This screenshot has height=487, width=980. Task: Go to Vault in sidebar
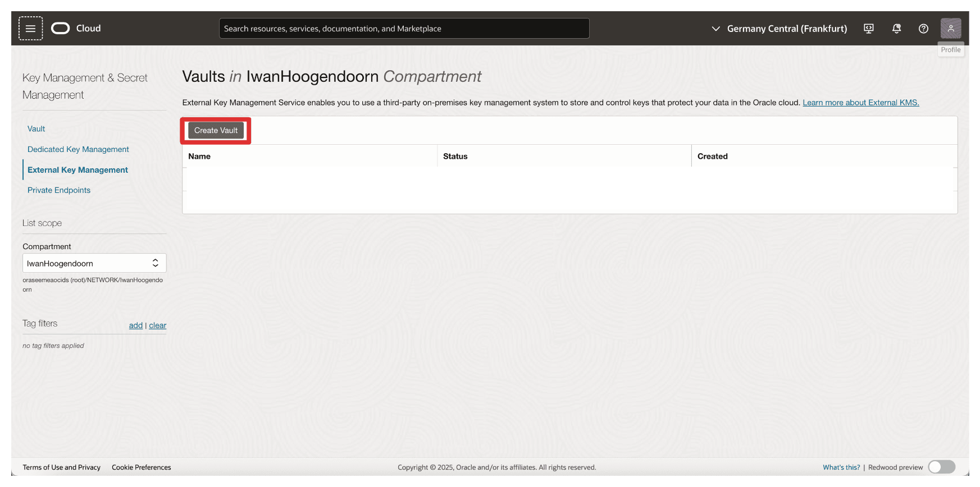click(x=37, y=128)
